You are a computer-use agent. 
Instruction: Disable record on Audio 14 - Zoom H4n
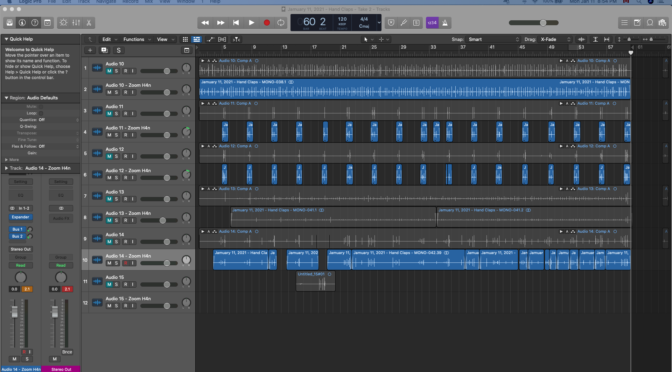pos(126,263)
